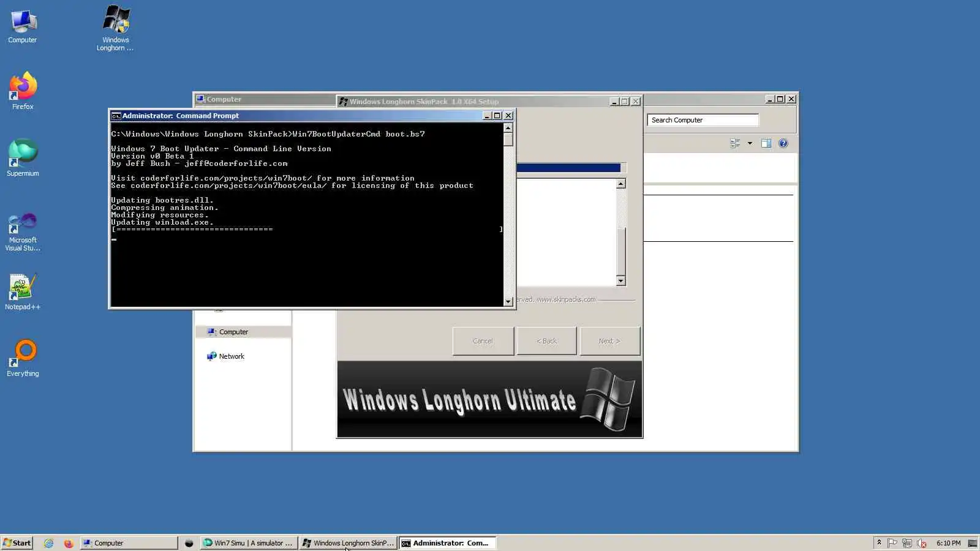Open Action Center flag tray icon

click(892, 543)
